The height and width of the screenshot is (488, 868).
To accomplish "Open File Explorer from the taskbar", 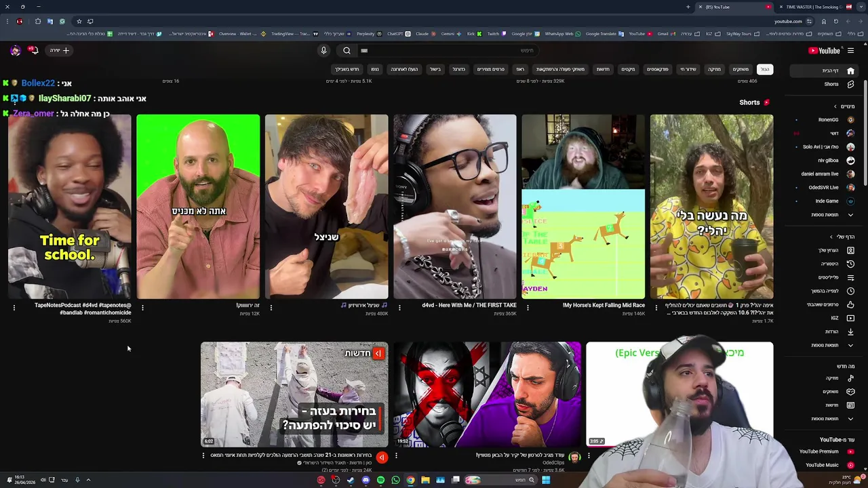I will pyautogui.click(x=425, y=480).
